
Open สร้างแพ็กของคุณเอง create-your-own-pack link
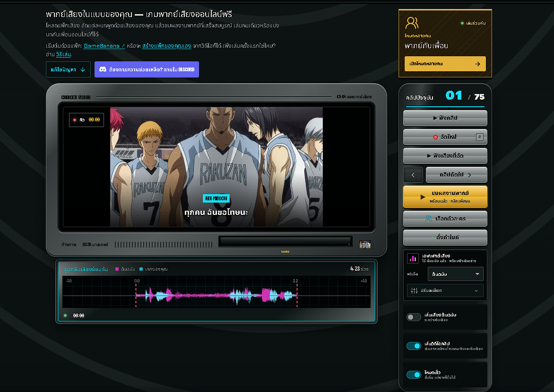point(166,46)
